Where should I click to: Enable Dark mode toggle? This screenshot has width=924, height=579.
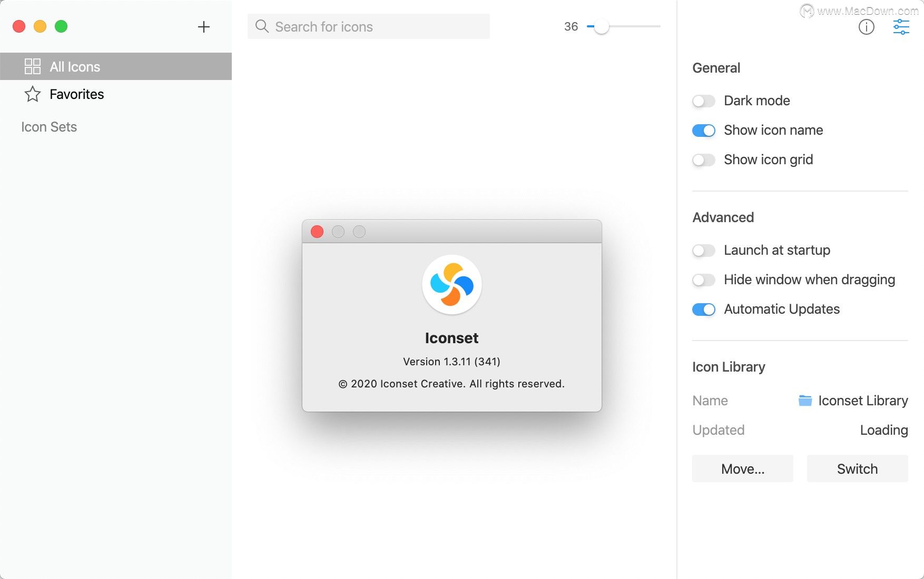704,101
